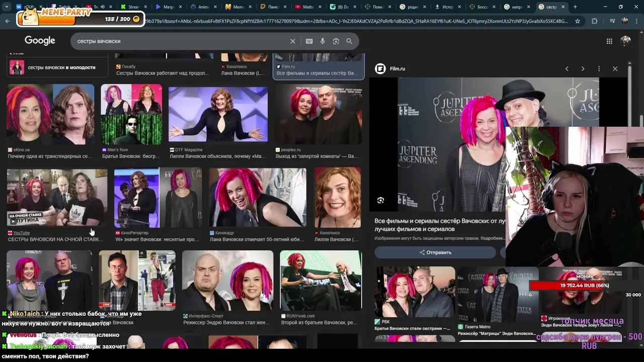
Task: Open the РБК related image thumbnail
Action: click(x=415, y=292)
